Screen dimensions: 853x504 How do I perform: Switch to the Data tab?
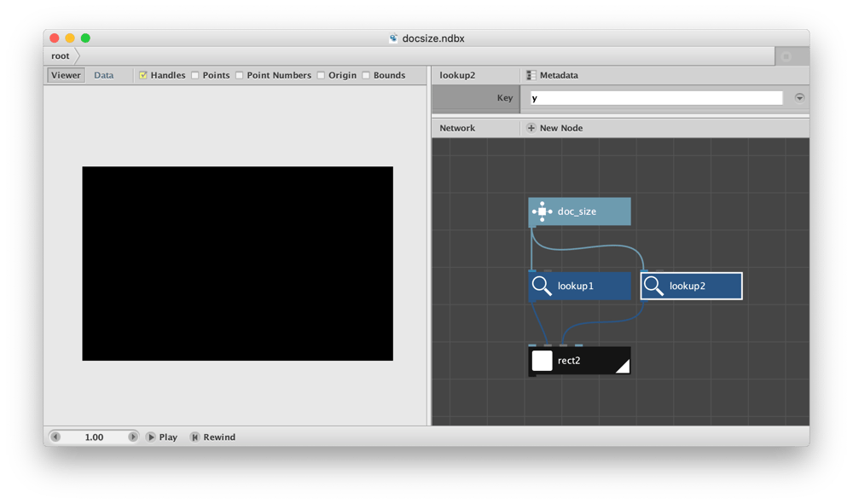[x=103, y=75]
